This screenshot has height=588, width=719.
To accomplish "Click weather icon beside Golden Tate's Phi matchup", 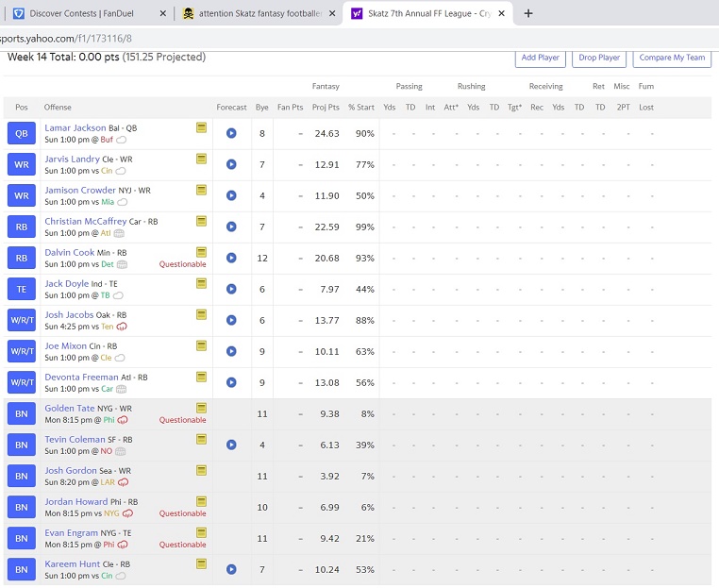I will pyautogui.click(x=123, y=420).
